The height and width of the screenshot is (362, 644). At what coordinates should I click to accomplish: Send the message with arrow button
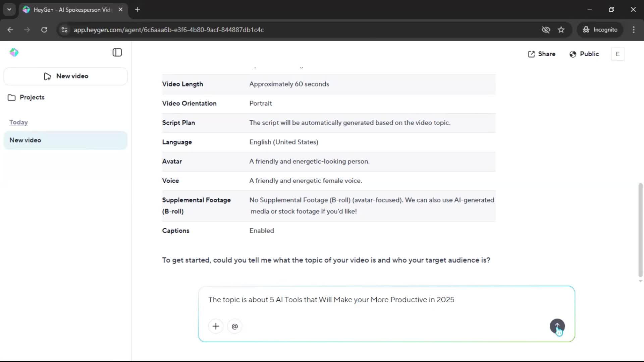tap(557, 326)
